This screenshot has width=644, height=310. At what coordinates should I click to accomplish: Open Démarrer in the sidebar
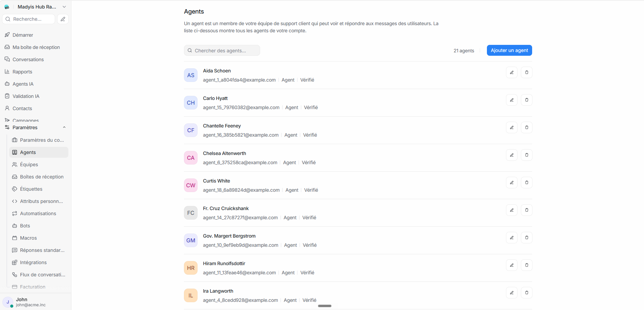pos(35,35)
